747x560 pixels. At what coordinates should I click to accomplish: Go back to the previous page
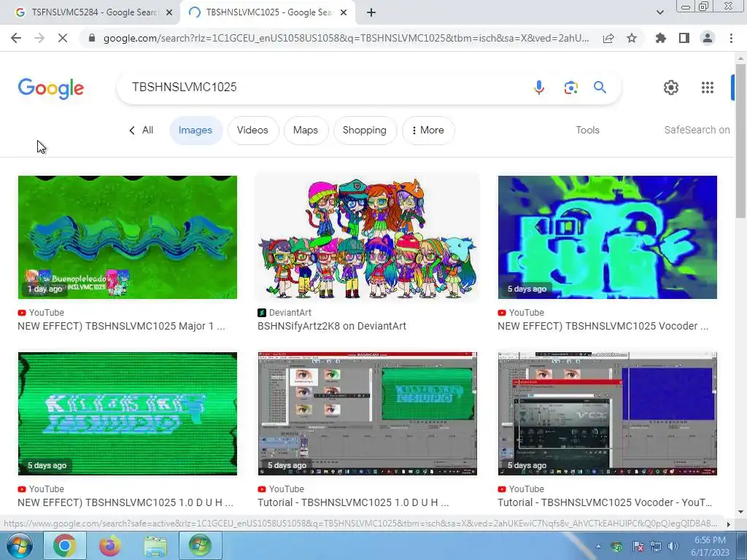pos(16,38)
